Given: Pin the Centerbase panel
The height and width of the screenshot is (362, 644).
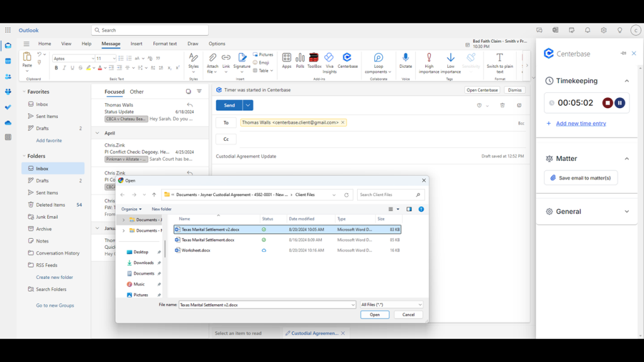Looking at the screenshot, I should [x=623, y=53].
